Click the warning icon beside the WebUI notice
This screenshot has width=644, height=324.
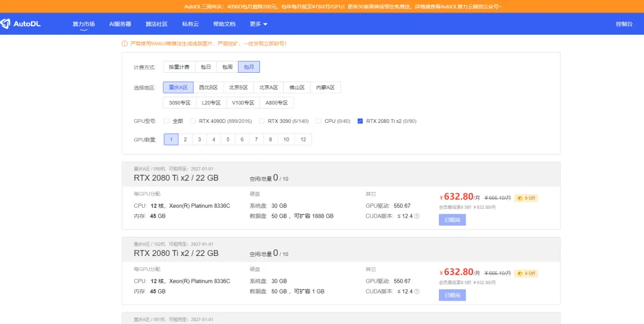pos(125,44)
